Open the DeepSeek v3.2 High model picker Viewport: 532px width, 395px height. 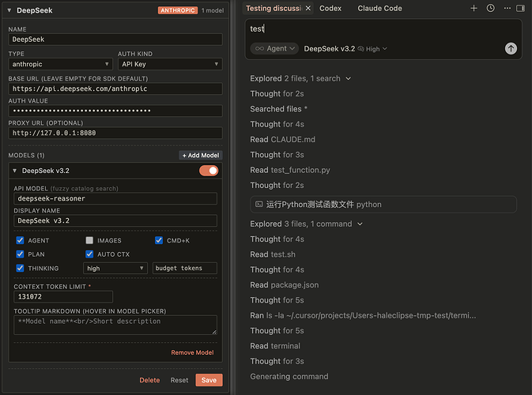[345, 49]
